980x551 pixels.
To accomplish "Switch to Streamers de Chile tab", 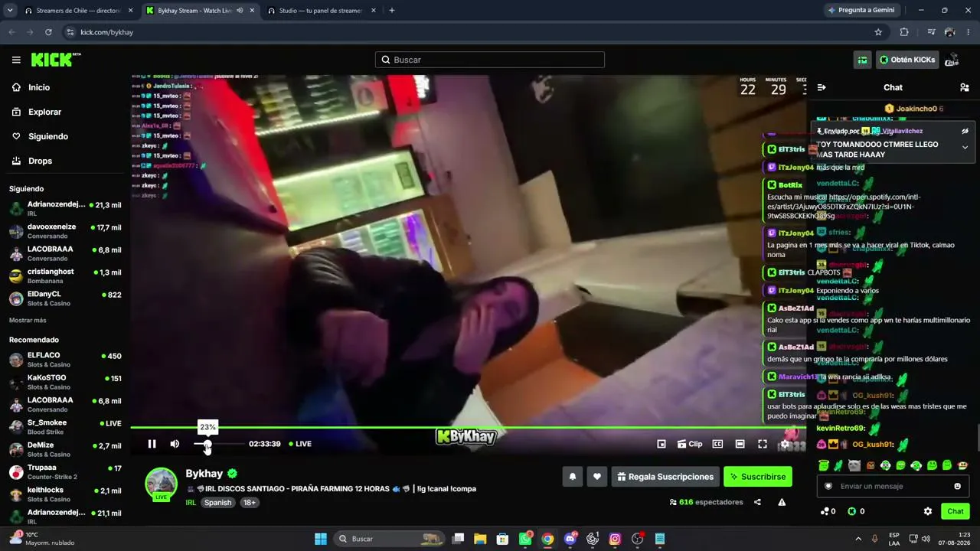I will 78,11.
